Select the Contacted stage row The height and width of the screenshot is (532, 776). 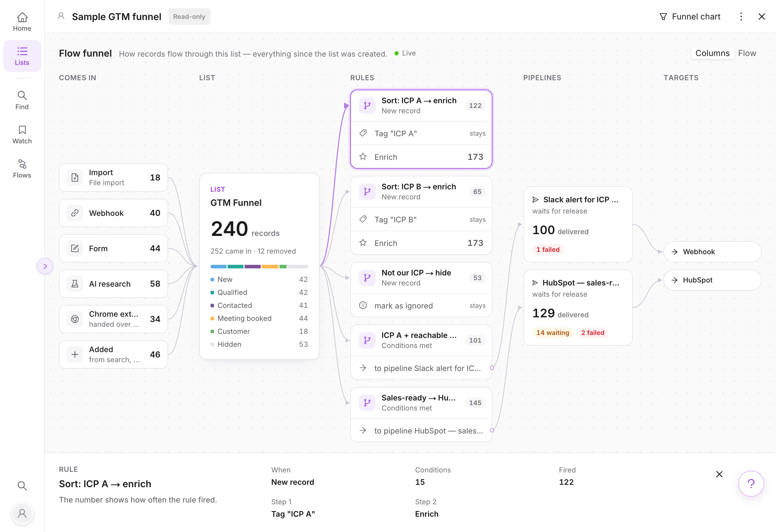click(x=259, y=305)
